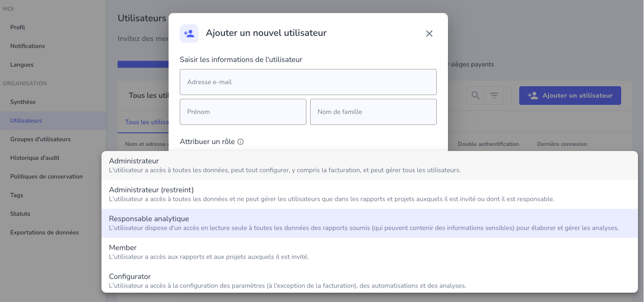Focus the Prénom input field
The width and height of the screenshot is (644, 302).
click(243, 112)
